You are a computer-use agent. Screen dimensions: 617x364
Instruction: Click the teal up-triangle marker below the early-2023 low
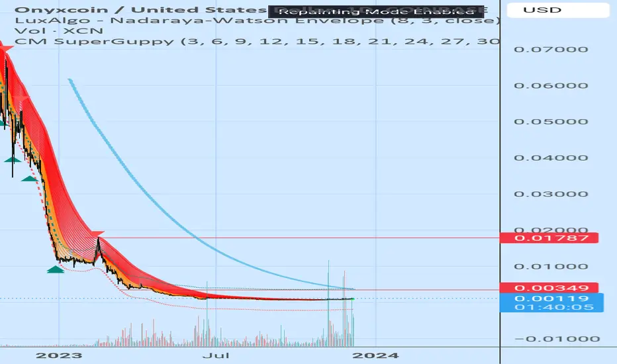pyautogui.click(x=56, y=269)
